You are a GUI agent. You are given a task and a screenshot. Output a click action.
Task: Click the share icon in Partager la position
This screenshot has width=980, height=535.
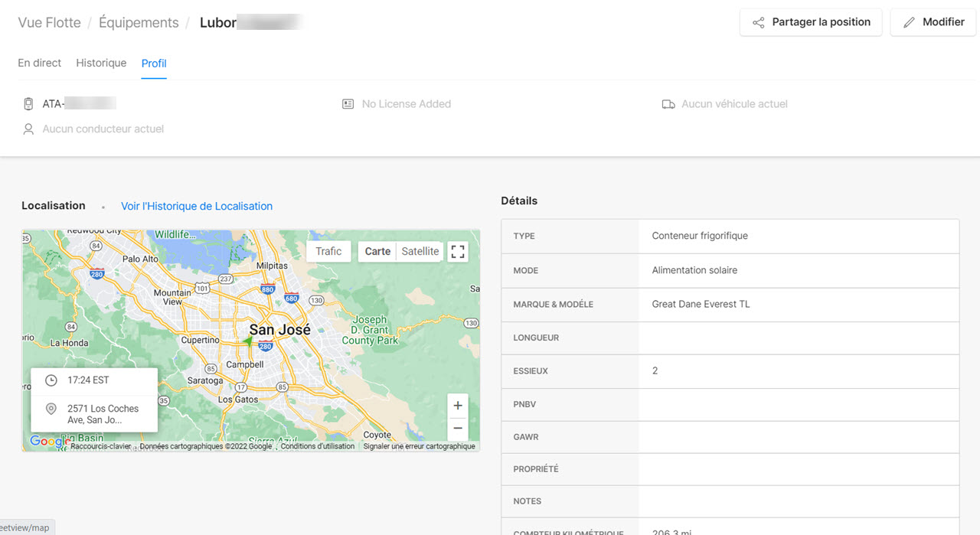coord(758,22)
